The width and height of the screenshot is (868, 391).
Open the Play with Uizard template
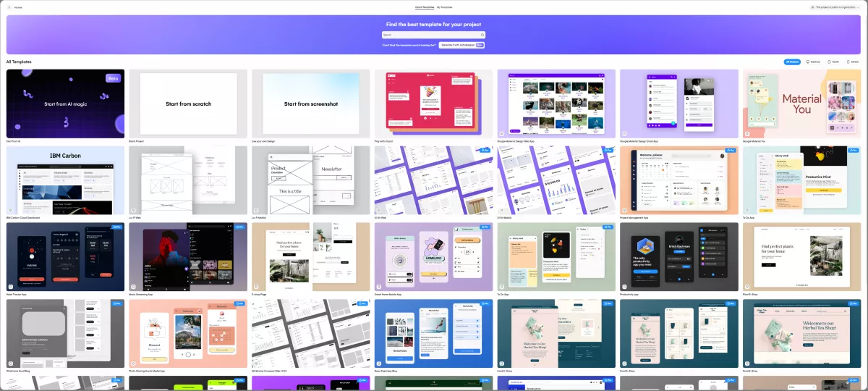(x=433, y=104)
